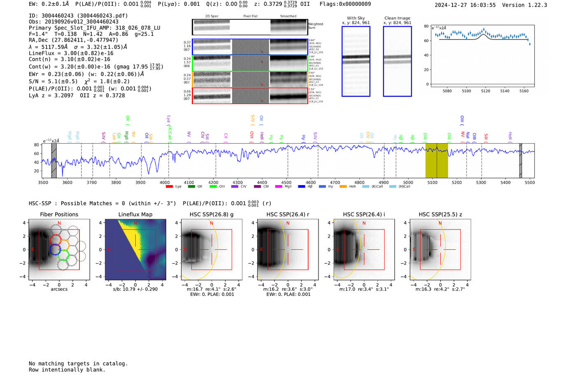Open the HSC SSP(26.4) r image
576x392 pixels.
[288, 249]
